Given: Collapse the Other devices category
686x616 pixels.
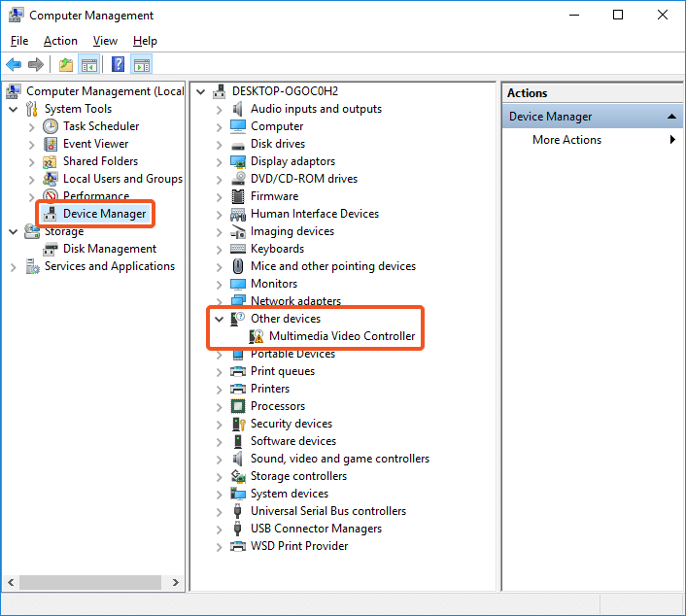Looking at the screenshot, I should (220, 319).
